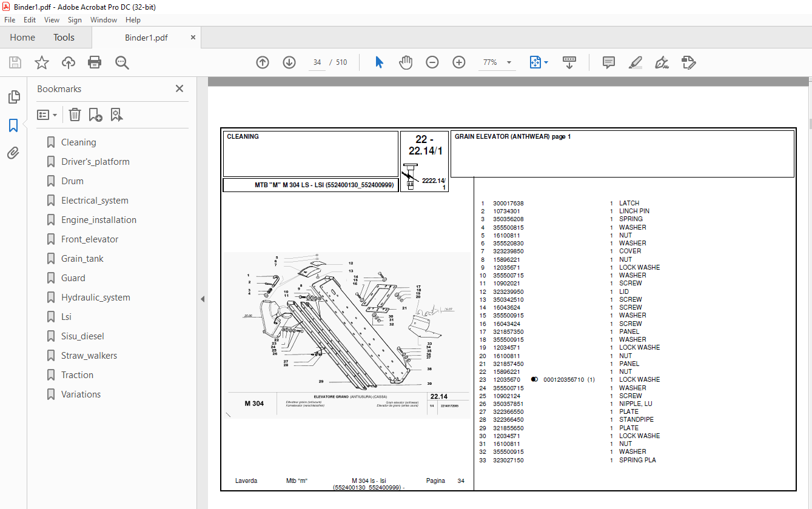Viewport: 812px width, 509px height.
Task: Jump to the Hydraulic_system bookmark
Action: (x=96, y=298)
